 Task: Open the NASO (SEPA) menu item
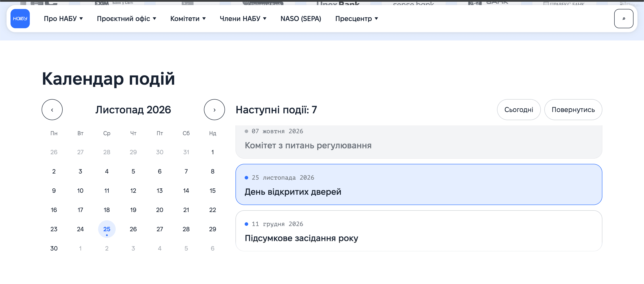click(301, 19)
